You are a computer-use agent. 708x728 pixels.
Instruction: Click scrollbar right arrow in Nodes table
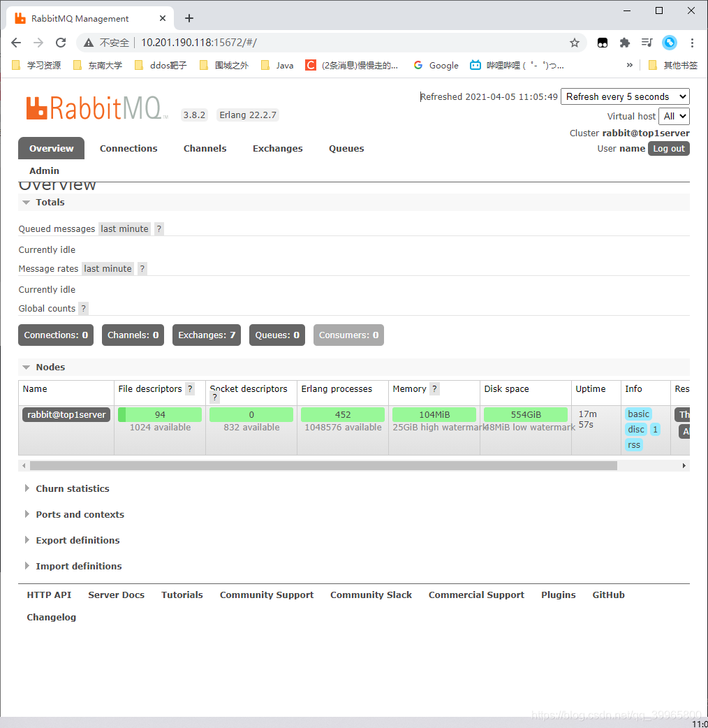684,466
